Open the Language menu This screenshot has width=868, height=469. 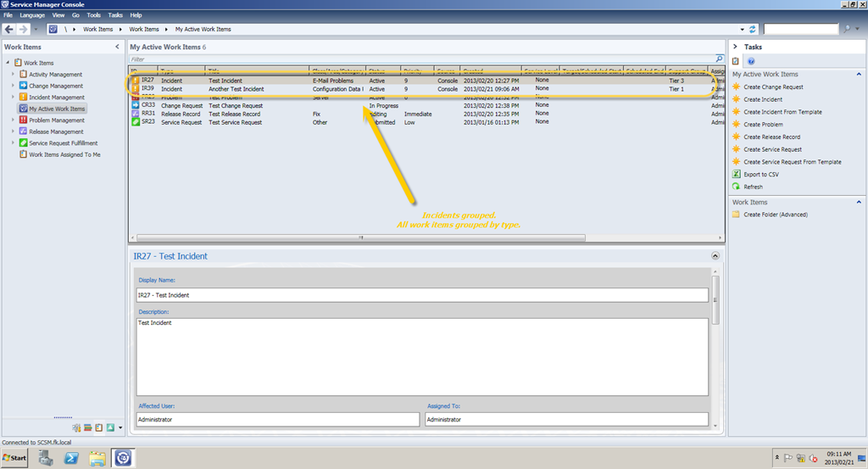click(x=32, y=15)
